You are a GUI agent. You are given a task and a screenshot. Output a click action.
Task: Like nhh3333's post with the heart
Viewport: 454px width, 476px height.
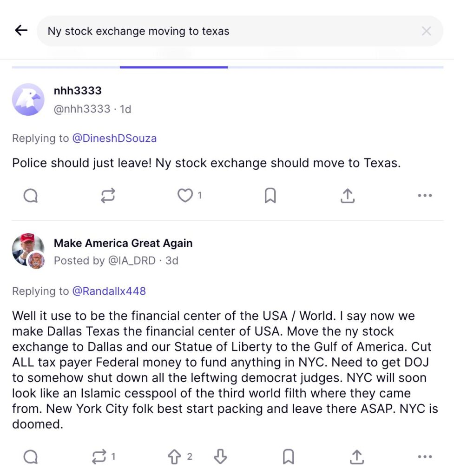point(185,196)
